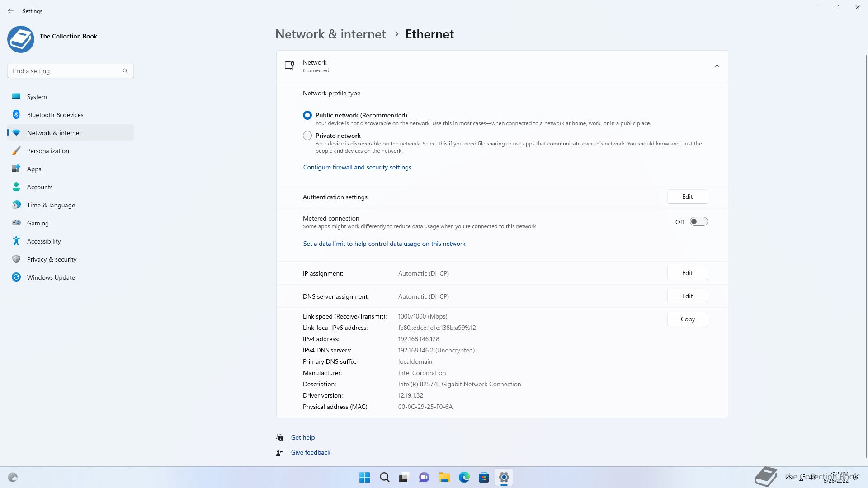Screen dimensions: 868x488
Task: Open Bluetooth & devices settings
Action: coord(55,115)
